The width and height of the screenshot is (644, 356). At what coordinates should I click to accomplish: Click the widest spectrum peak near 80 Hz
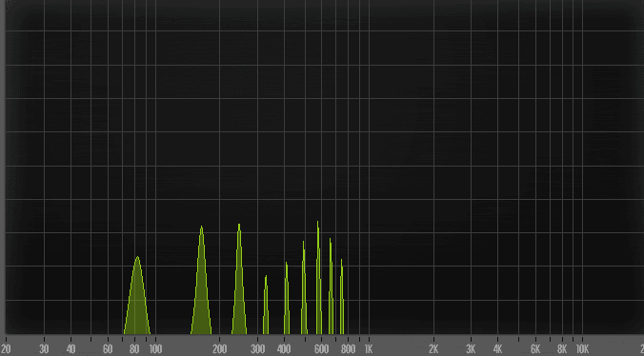pyautogui.click(x=137, y=295)
